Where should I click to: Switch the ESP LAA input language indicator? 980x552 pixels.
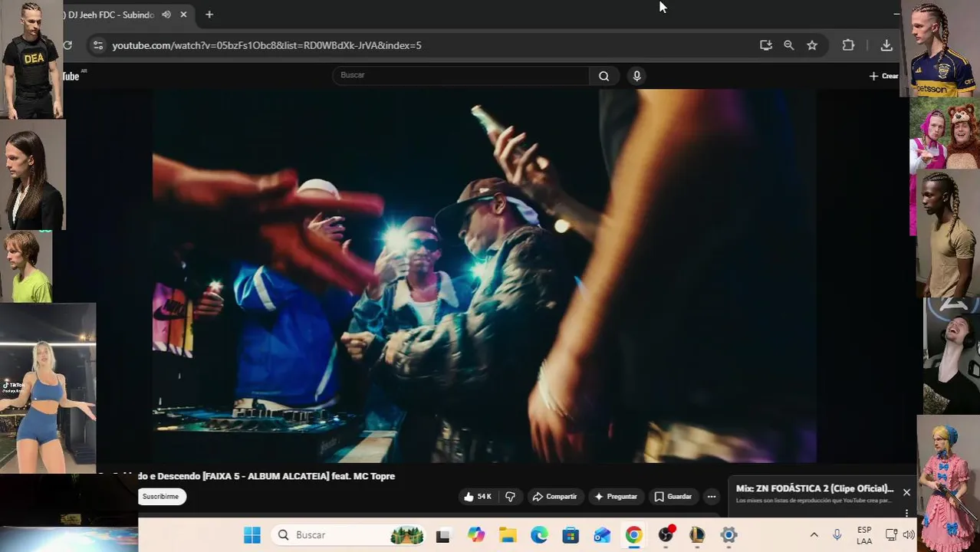[x=864, y=535]
